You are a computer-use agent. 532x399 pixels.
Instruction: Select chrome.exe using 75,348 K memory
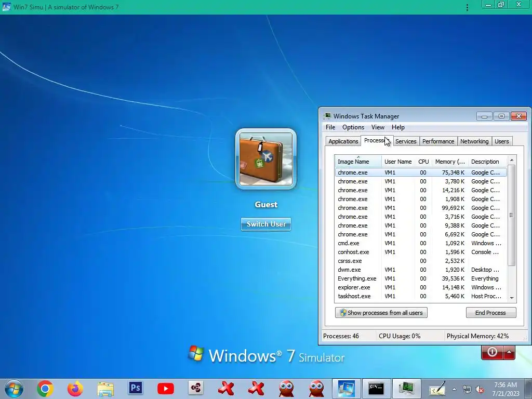coord(421,172)
